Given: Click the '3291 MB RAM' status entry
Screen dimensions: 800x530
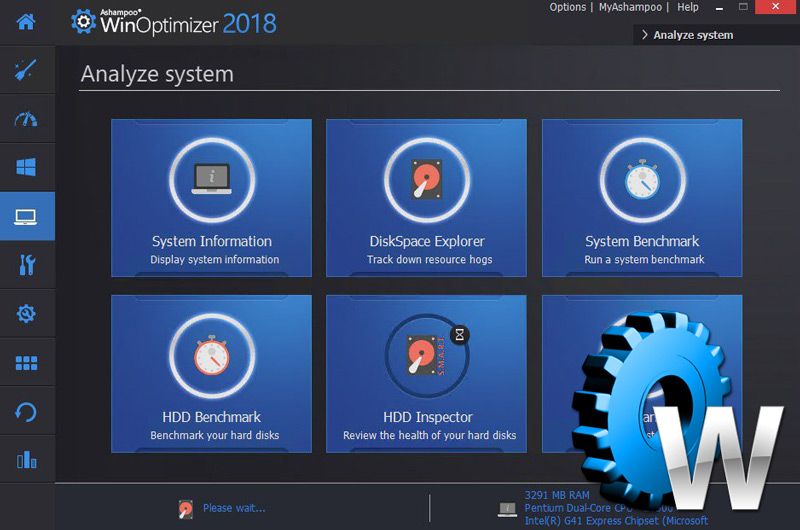Looking at the screenshot, I should click(557, 495).
